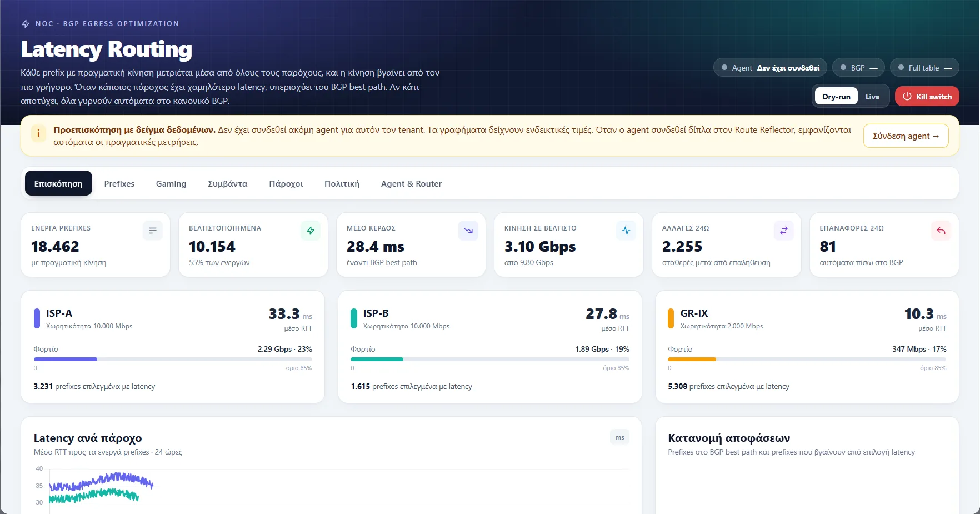Click the ISP-A load progress bar
Image resolution: width=980 pixels, height=514 pixels.
[173, 360]
